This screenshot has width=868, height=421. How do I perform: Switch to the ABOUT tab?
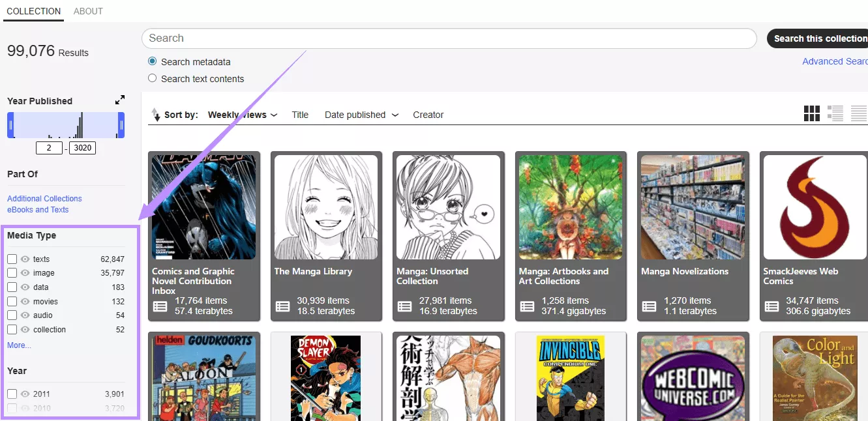88,11
